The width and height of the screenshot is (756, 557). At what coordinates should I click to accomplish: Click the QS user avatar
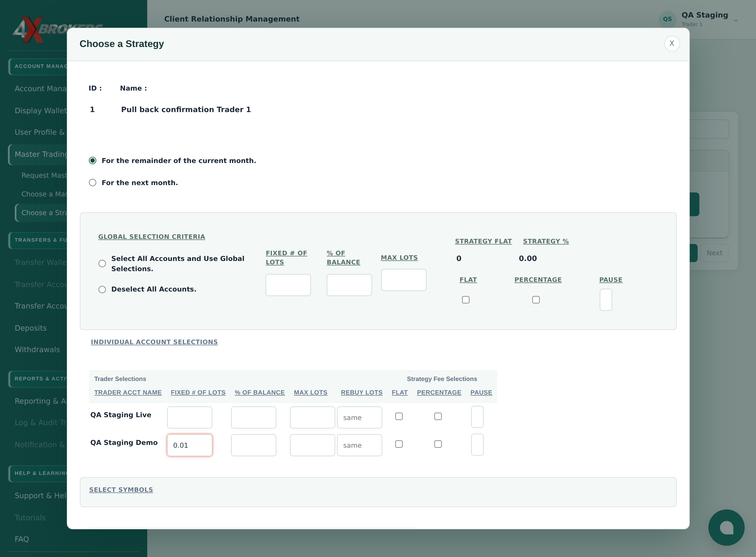(x=667, y=19)
